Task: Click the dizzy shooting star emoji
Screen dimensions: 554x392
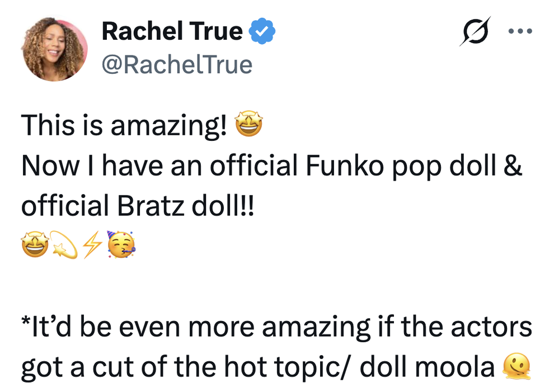Action: pyautogui.click(x=64, y=244)
